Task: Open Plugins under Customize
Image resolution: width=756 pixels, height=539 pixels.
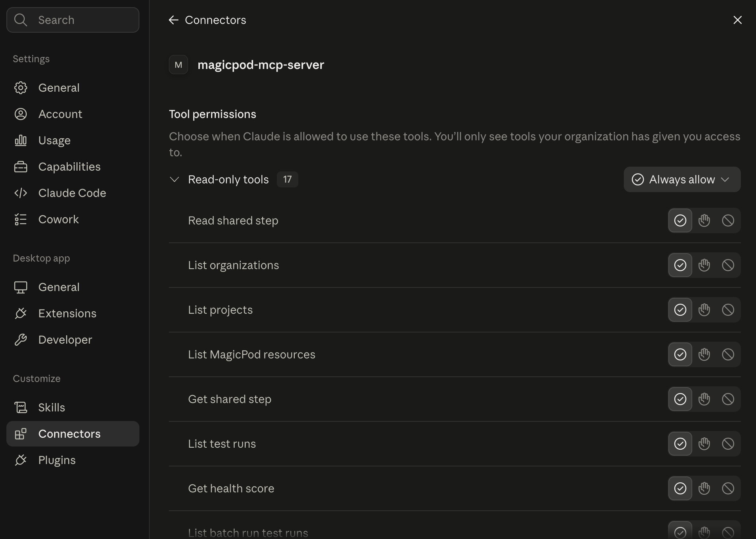Action: tap(73, 460)
